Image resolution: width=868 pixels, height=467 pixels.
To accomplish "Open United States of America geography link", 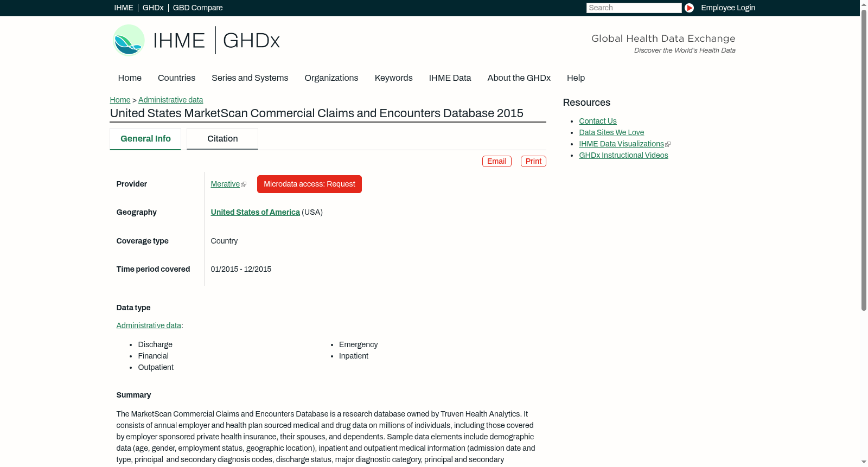I will point(255,213).
